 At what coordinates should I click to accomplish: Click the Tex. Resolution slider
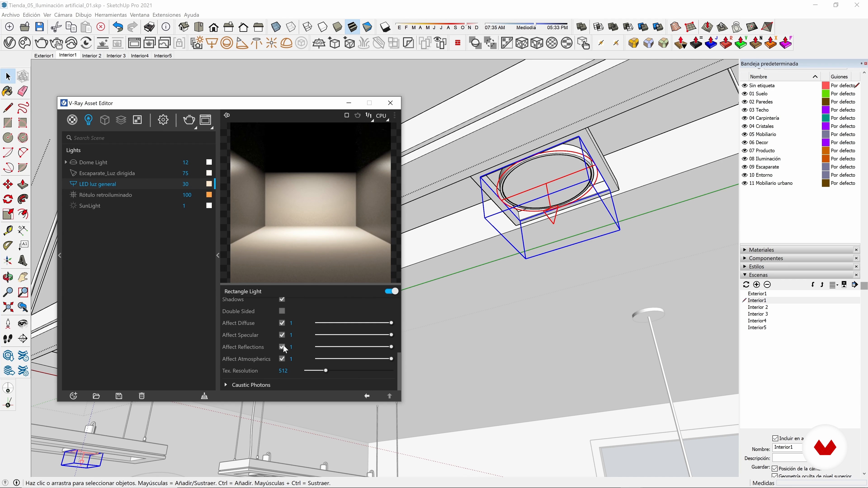point(349,371)
